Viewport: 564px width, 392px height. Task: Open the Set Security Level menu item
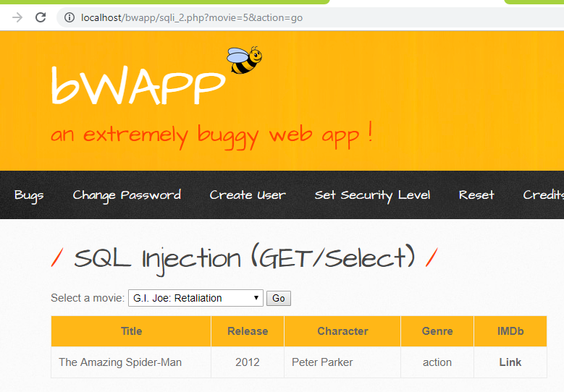point(372,195)
